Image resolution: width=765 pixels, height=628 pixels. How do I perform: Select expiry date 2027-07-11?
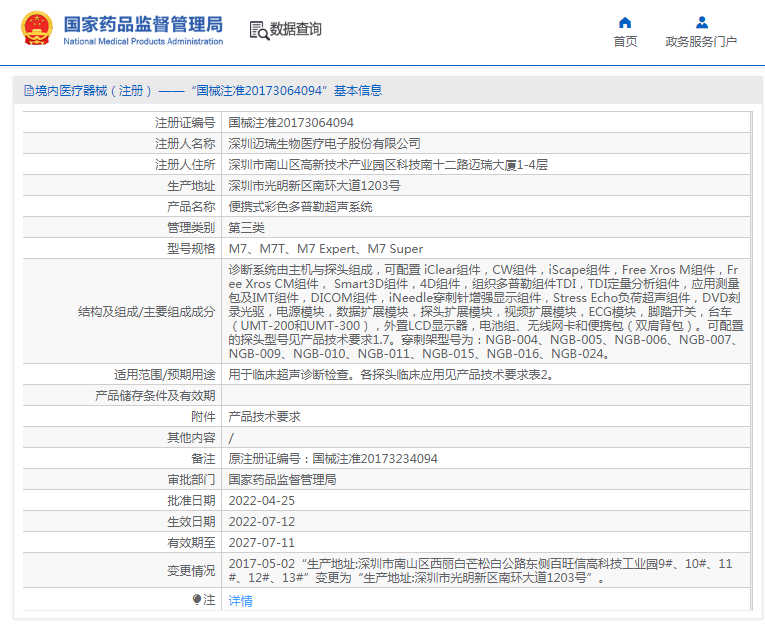click(x=261, y=542)
